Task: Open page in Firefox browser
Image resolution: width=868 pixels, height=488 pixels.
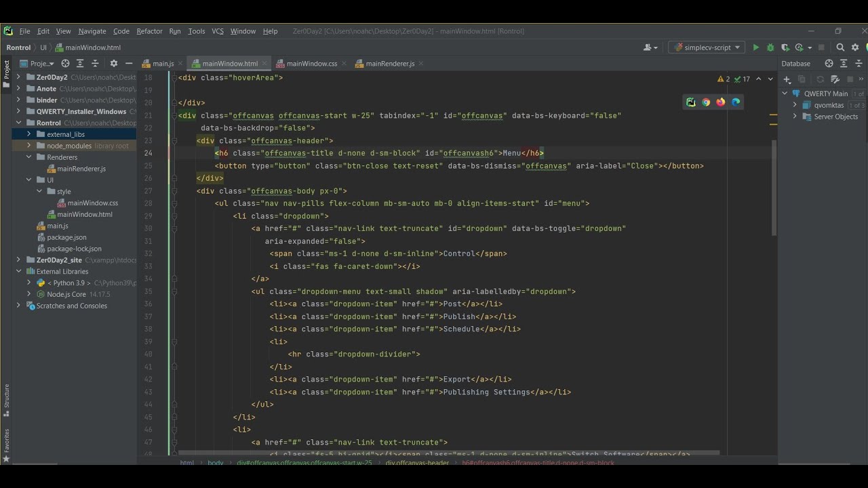Action: [x=720, y=102]
